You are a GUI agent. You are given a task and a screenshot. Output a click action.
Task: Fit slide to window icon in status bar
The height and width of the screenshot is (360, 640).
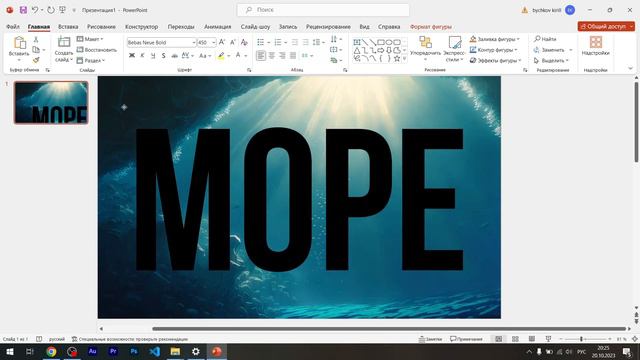coord(635,339)
